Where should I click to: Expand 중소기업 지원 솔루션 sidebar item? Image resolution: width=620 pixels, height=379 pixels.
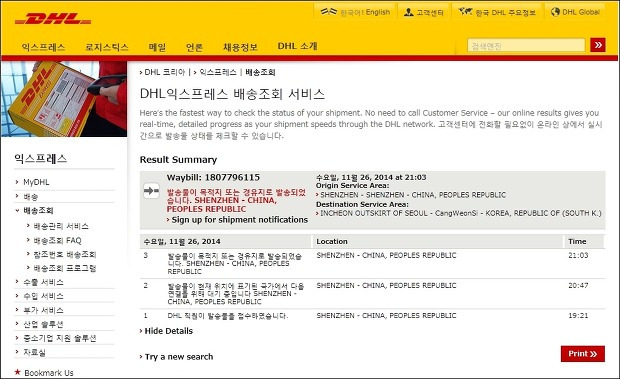point(60,338)
